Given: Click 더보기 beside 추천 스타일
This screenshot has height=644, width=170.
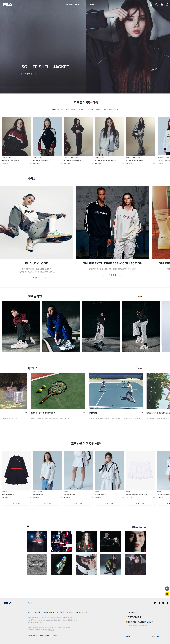Looking at the screenshot, I should click(x=140, y=297).
